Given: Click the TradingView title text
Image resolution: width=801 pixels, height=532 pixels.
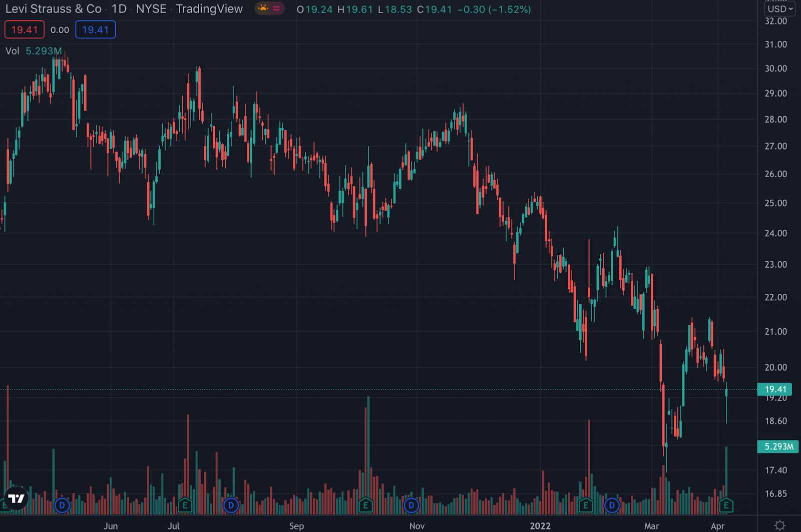Looking at the screenshot, I should (x=209, y=9).
